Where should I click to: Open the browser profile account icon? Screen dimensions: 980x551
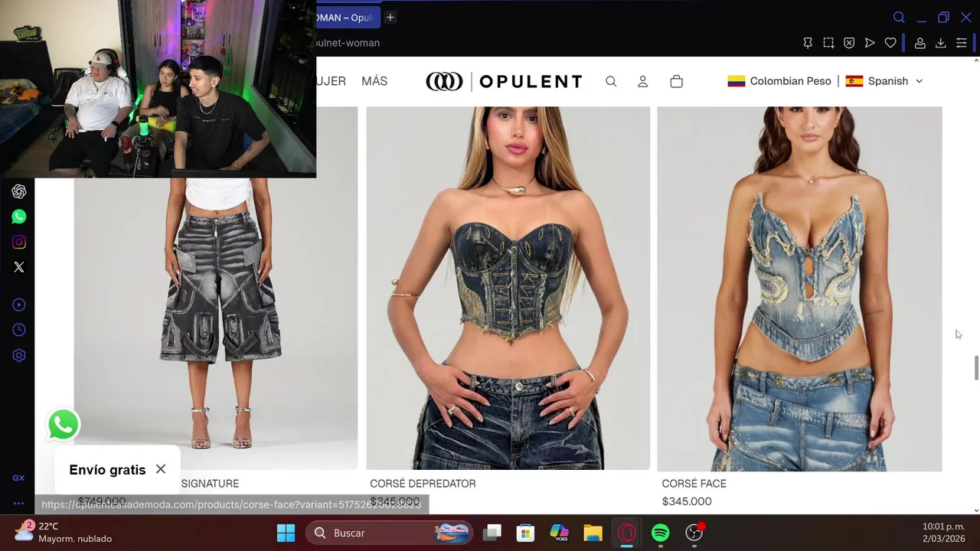pyautogui.click(x=920, y=43)
